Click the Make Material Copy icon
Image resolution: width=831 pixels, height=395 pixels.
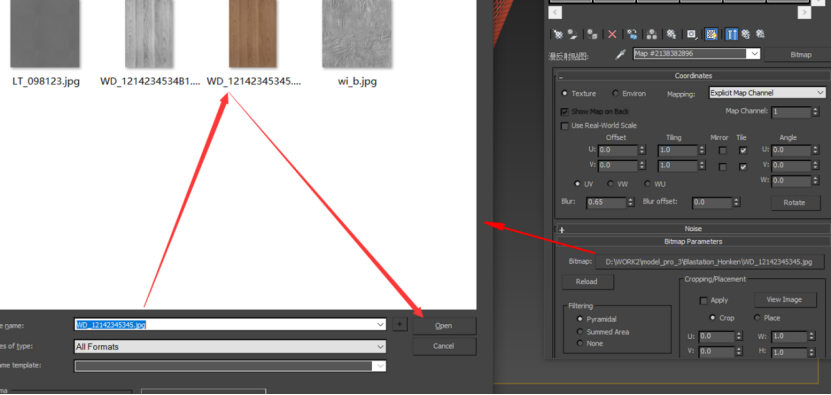[x=632, y=34]
